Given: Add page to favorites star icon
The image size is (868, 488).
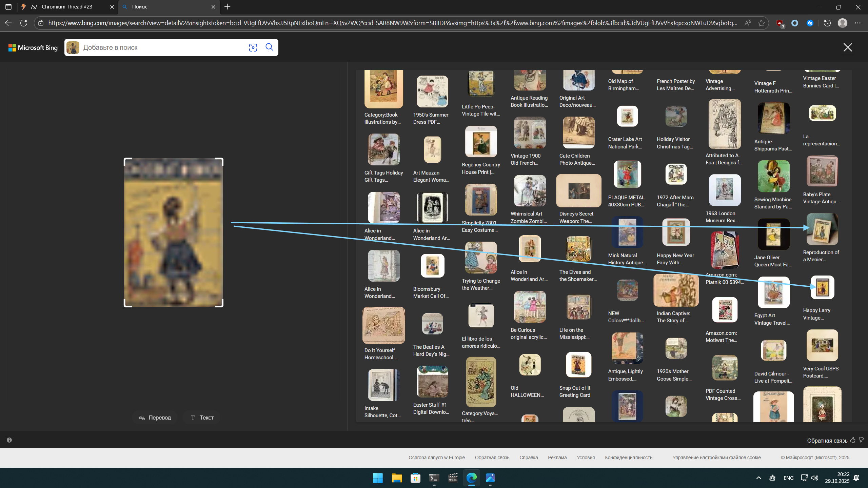Looking at the screenshot, I should pos(761,23).
